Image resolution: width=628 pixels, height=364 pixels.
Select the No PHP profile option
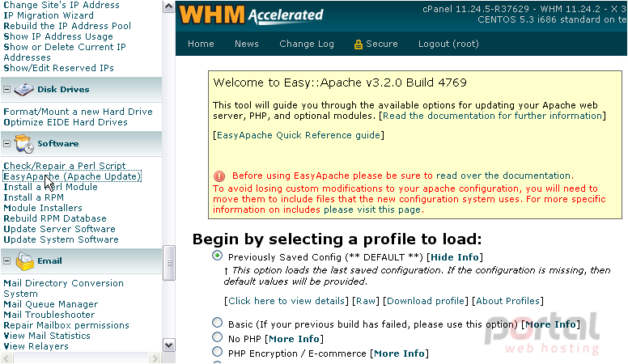point(218,336)
